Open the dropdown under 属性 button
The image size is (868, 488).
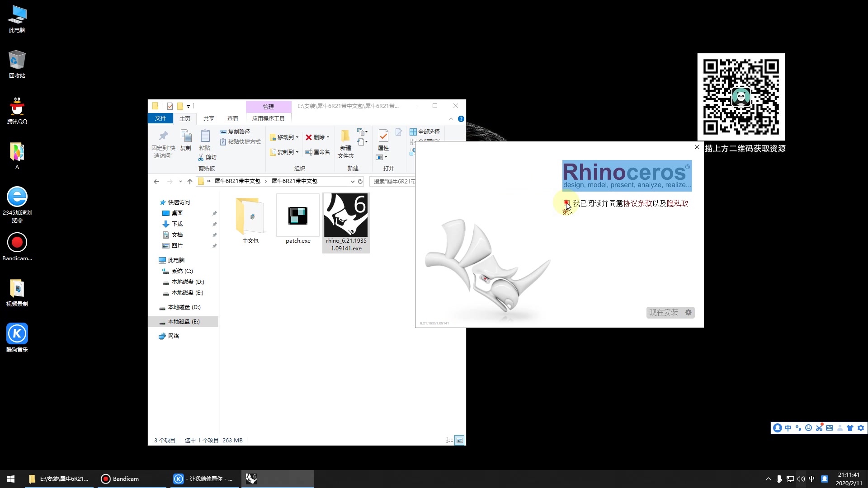coord(382,157)
